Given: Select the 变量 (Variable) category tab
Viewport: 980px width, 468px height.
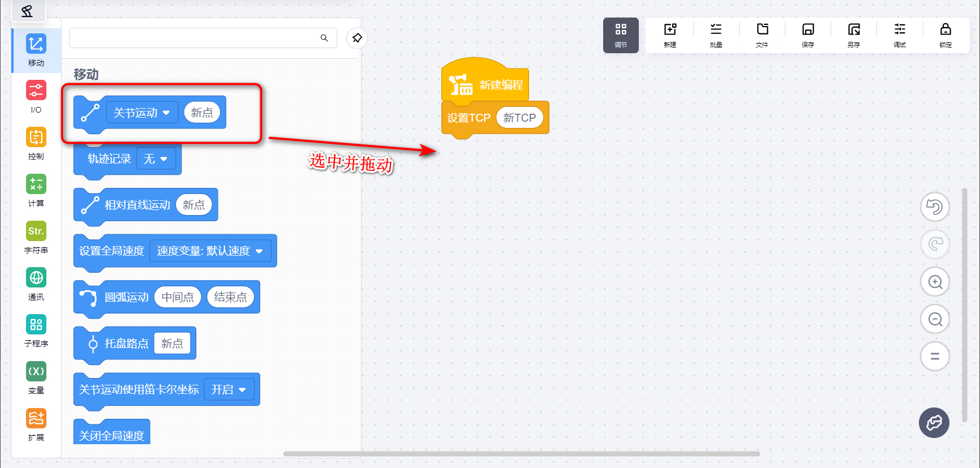Looking at the screenshot, I should (36, 377).
